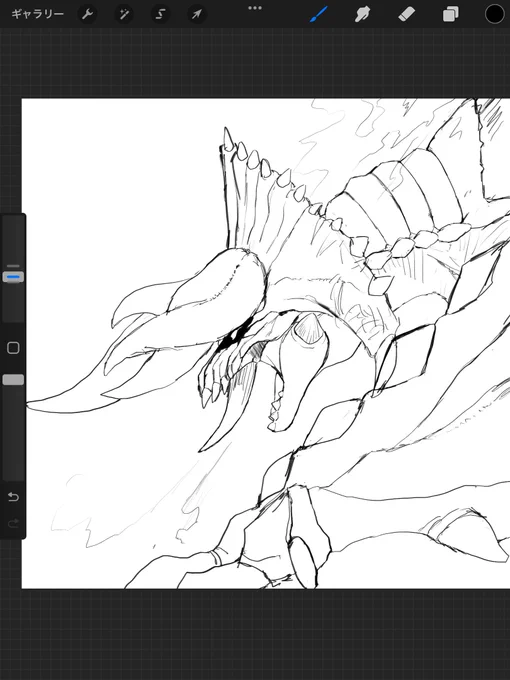Click the three-dot menu at top center
The width and height of the screenshot is (510, 680).
[x=255, y=8]
